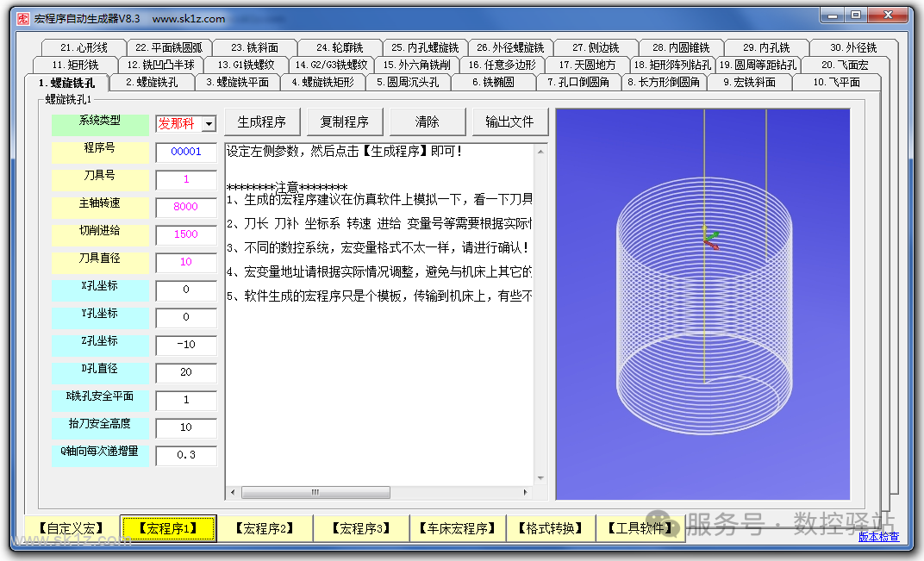The height and width of the screenshot is (561, 924).
Task: Select tab 12. 铣凹凸半球
Action: tap(161, 65)
